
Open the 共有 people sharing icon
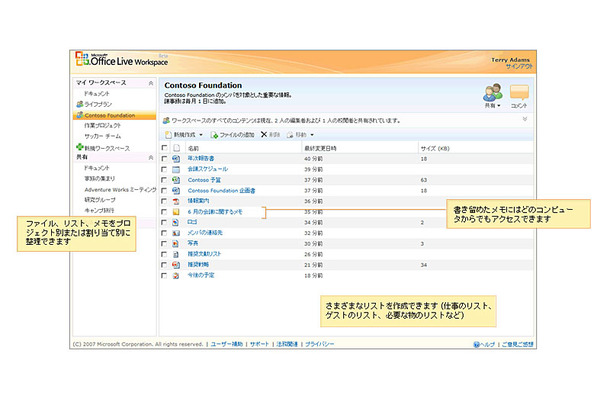[493, 92]
